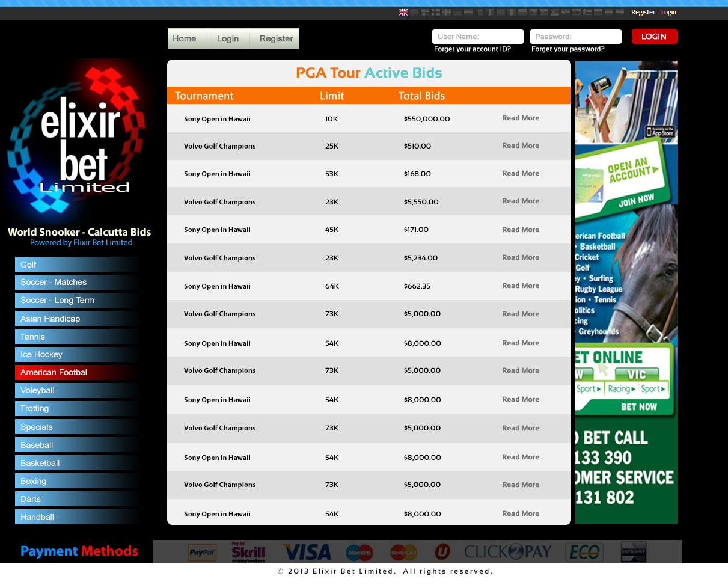The image size is (728, 585).
Task: Select the UK English flag icon
Action: (x=403, y=12)
